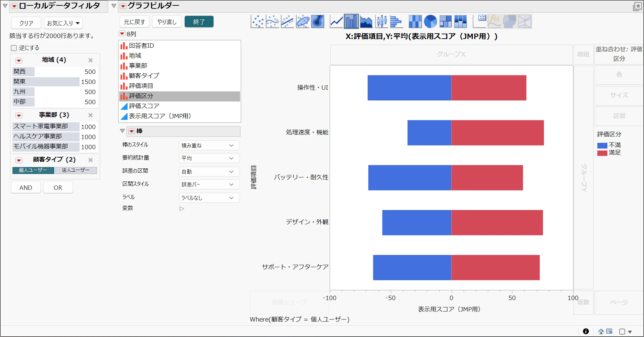
Task: Select the Bar chart element icon
Action: pos(351,22)
